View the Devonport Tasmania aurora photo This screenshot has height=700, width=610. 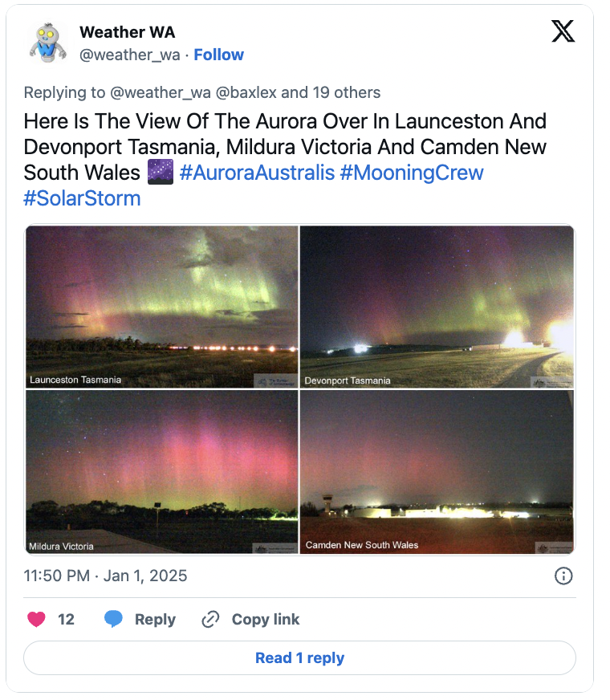coord(437,307)
